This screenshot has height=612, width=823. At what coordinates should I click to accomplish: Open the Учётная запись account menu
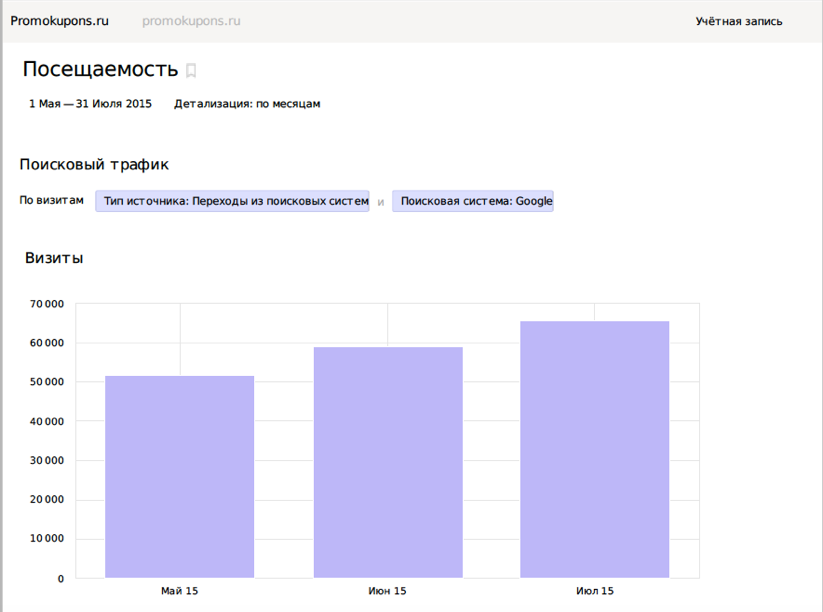(x=739, y=21)
